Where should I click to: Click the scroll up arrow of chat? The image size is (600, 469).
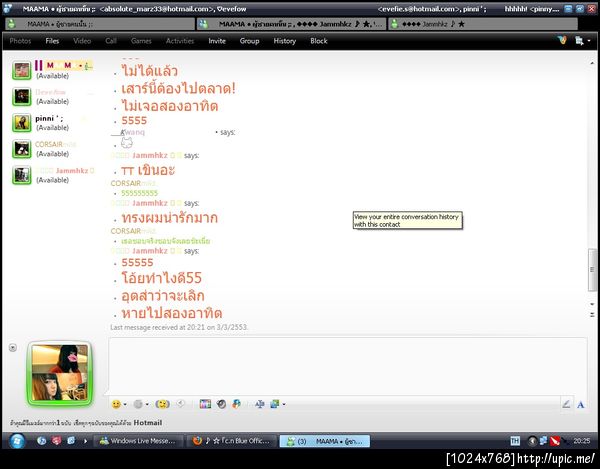click(592, 63)
